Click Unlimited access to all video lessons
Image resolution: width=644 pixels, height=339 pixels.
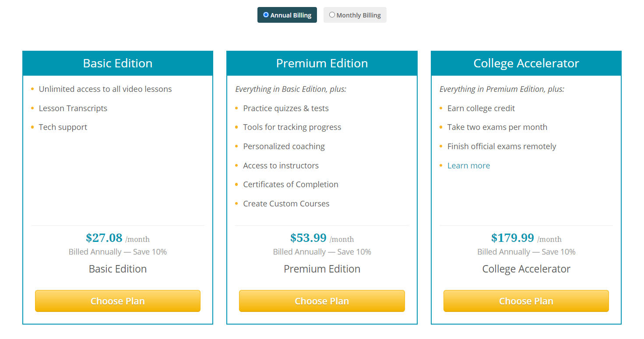[x=105, y=89]
